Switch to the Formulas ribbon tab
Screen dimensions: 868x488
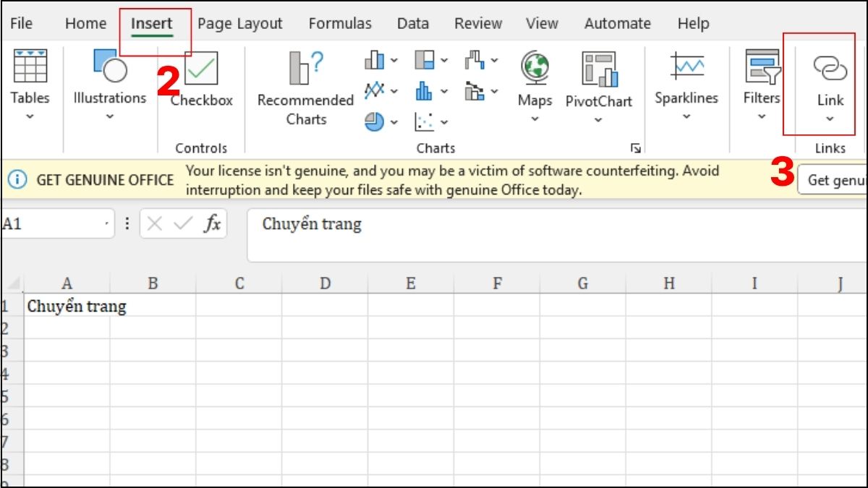click(x=340, y=23)
